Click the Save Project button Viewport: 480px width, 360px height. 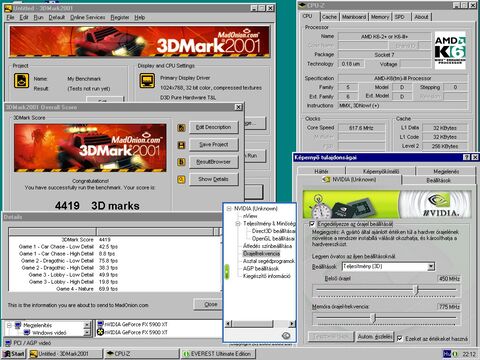point(214,145)
